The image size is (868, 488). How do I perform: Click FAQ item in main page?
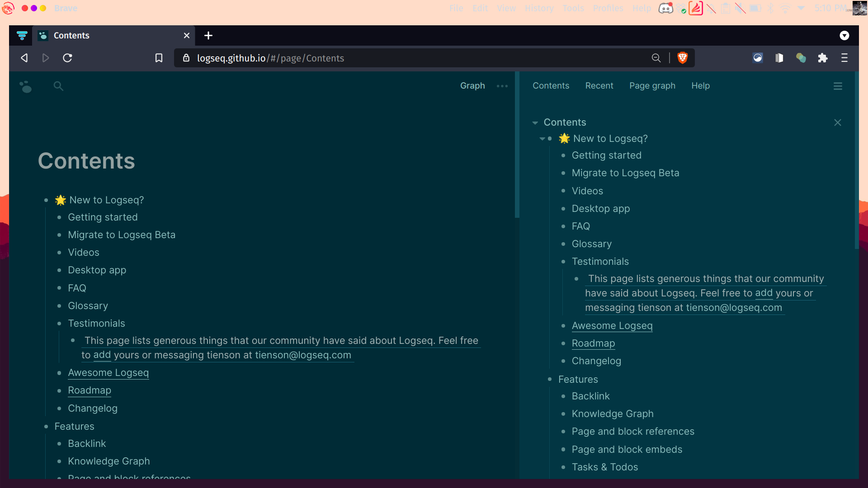(77, 288)
